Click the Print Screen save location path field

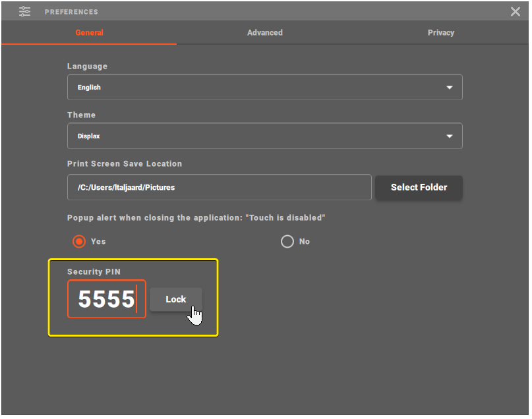219,187
